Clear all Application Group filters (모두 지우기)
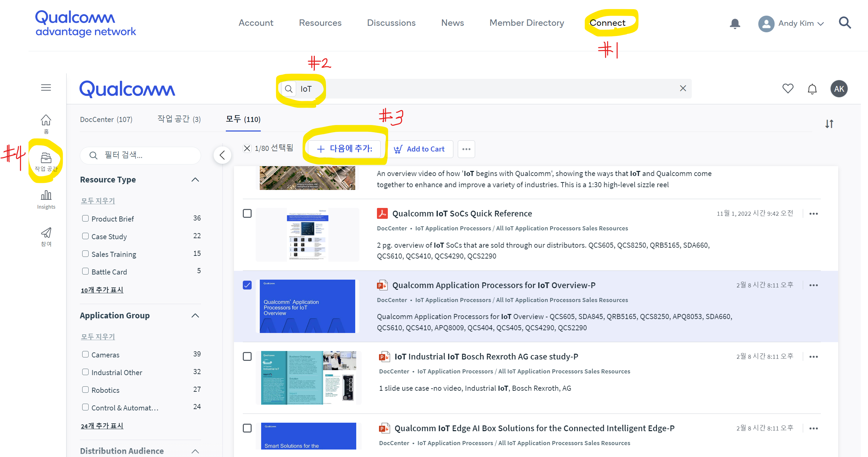Image resolution: width=868 pixels, height=457 pixels. coord(98,337)
